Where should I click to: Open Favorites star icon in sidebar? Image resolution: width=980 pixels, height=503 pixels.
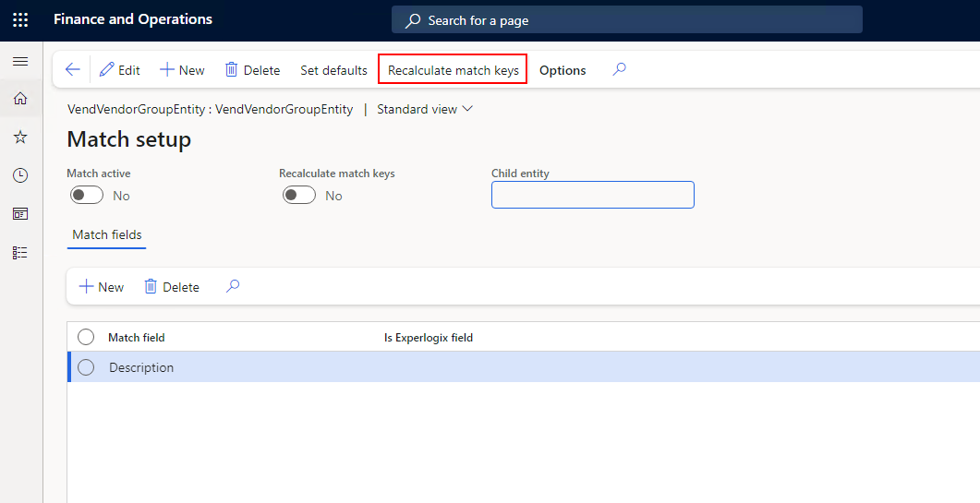point(20,137)
